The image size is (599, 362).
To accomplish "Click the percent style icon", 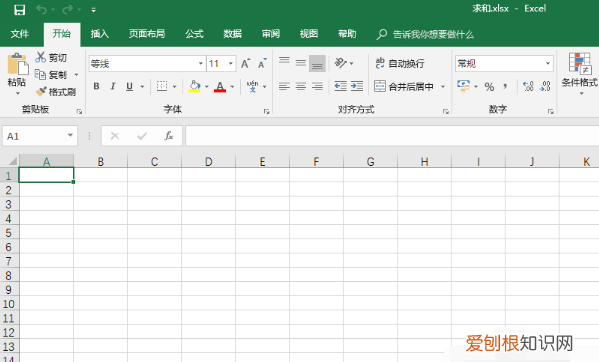I will (489, 87).
